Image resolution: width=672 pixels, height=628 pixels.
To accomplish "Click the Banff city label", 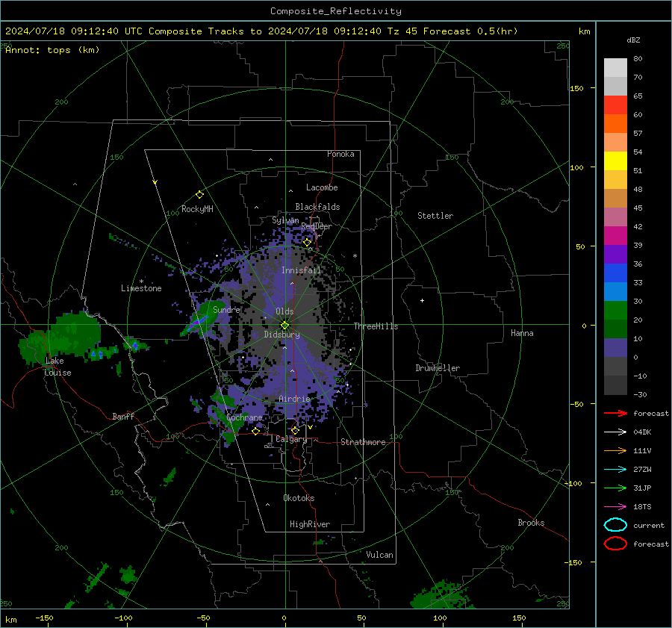I will click(x=123, y=416).
